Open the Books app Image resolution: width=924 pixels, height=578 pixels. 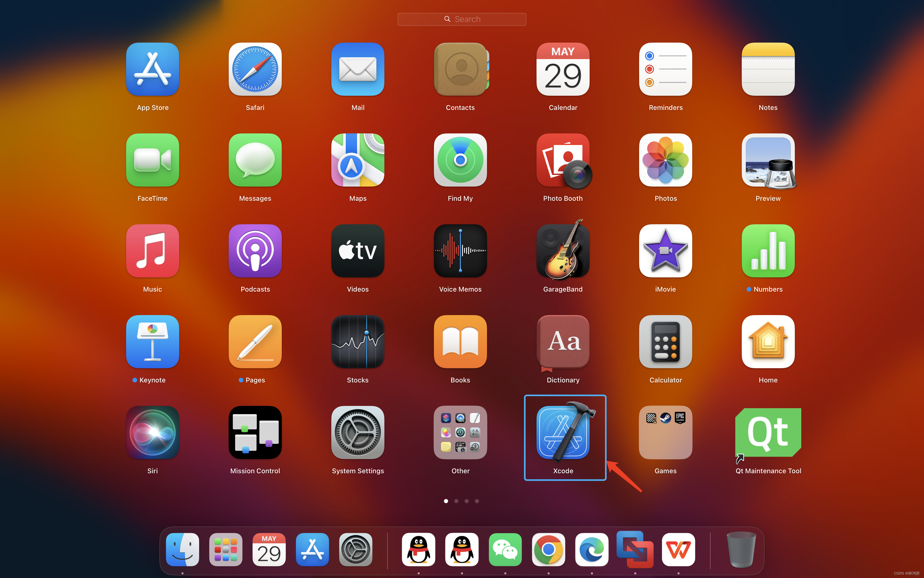click(x=460, y=341)
